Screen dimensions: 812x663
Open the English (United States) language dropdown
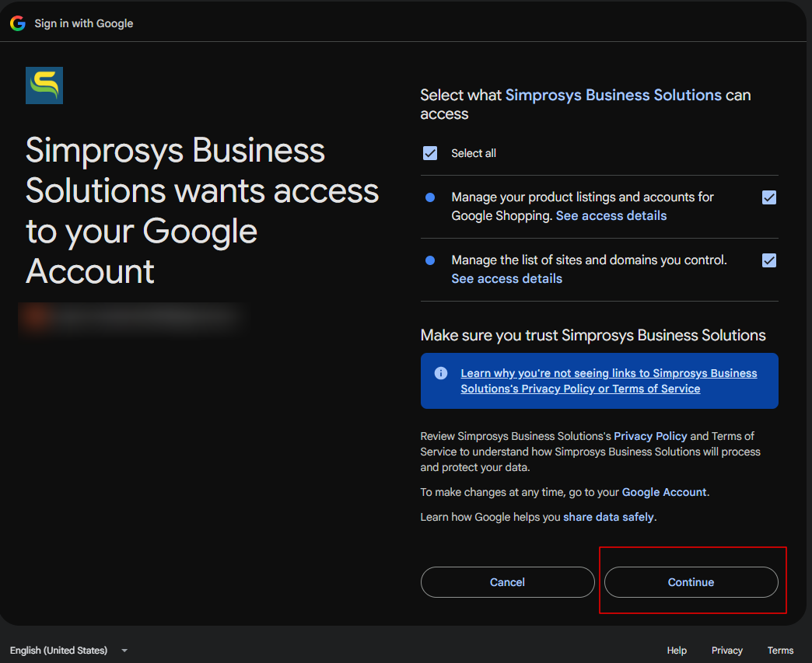pyautogui.click(x=69, y=651)
